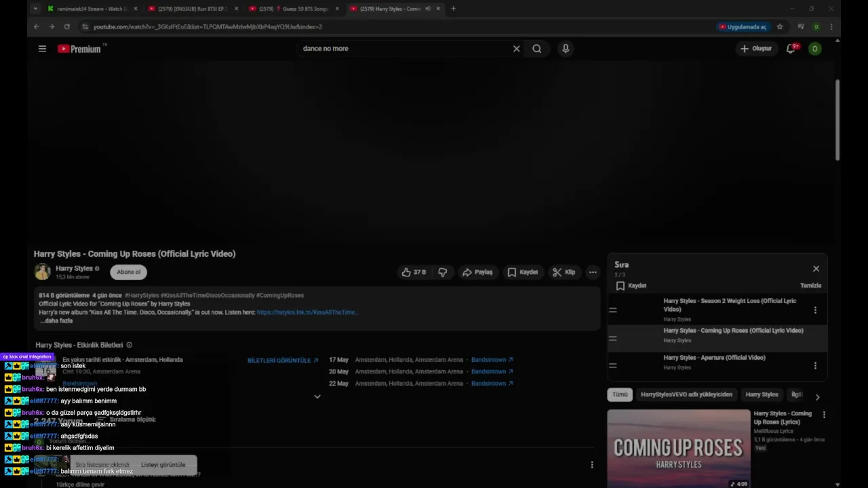Dislike the video with thumbs-down icon

point(442,272)
